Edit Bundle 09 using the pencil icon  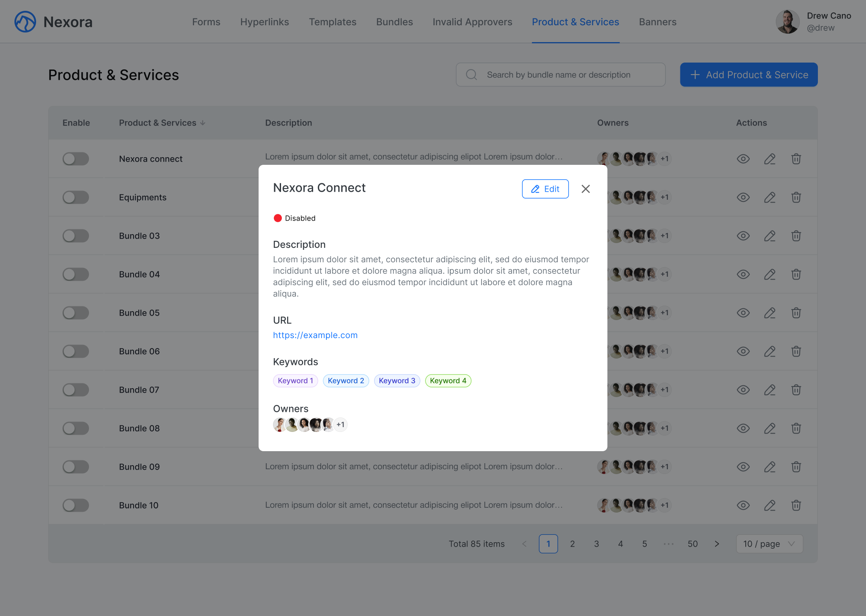pos(770,467)
